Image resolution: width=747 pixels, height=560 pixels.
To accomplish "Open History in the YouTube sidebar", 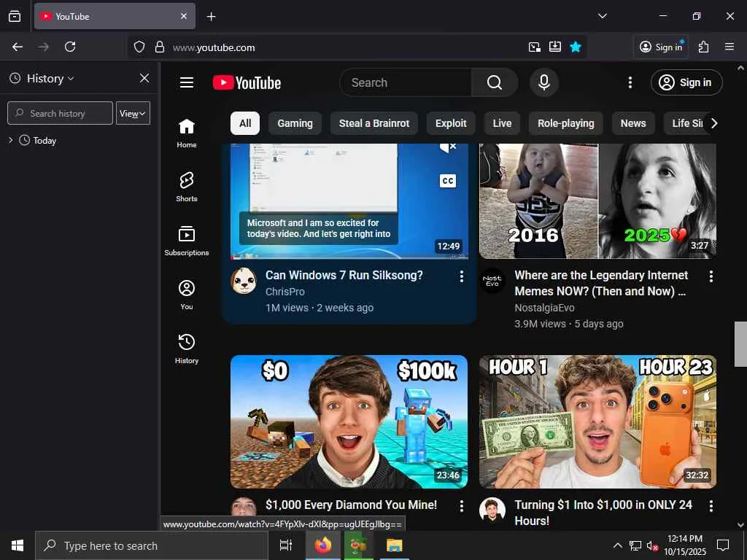I will [186, 349].
